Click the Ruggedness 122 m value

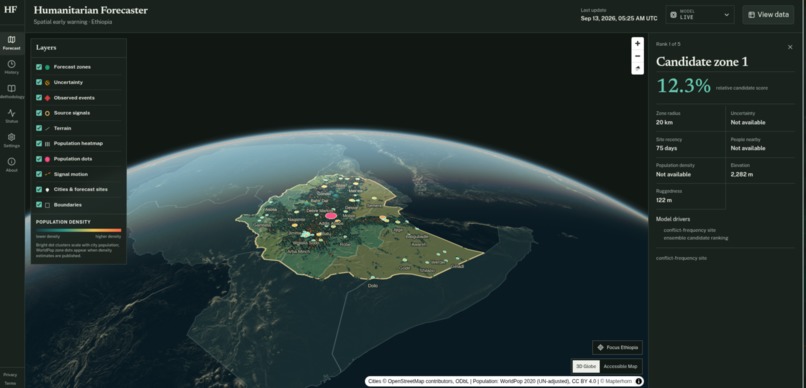(x=665, y=200)
